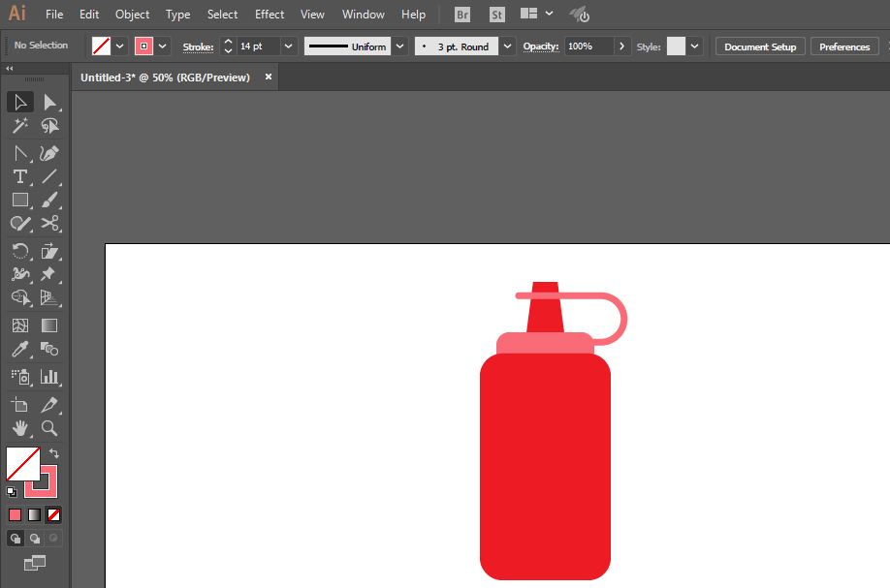Open Preferences from the control bar
The width and height of the screenshot is (890, 588).
(843, 46)
